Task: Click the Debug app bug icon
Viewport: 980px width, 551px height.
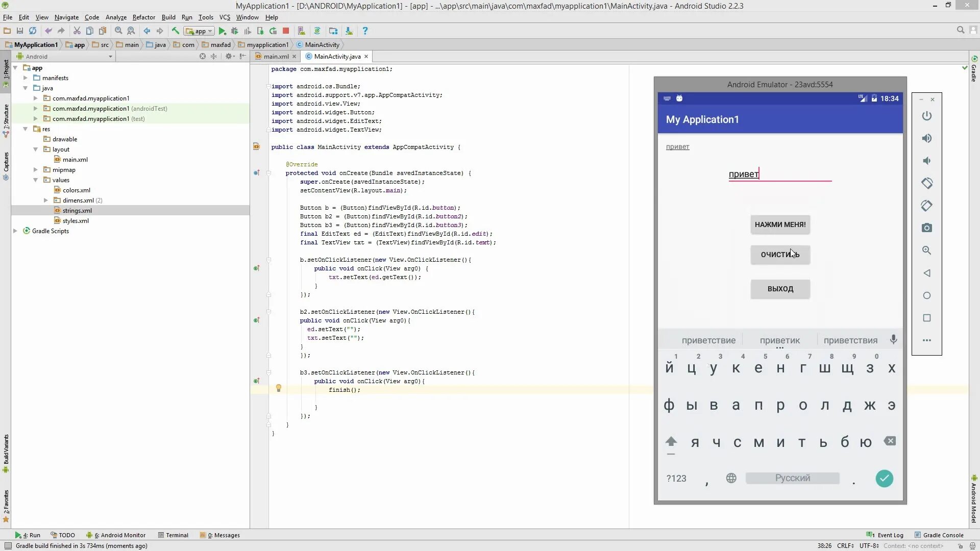Action: (x=235, y=31)
